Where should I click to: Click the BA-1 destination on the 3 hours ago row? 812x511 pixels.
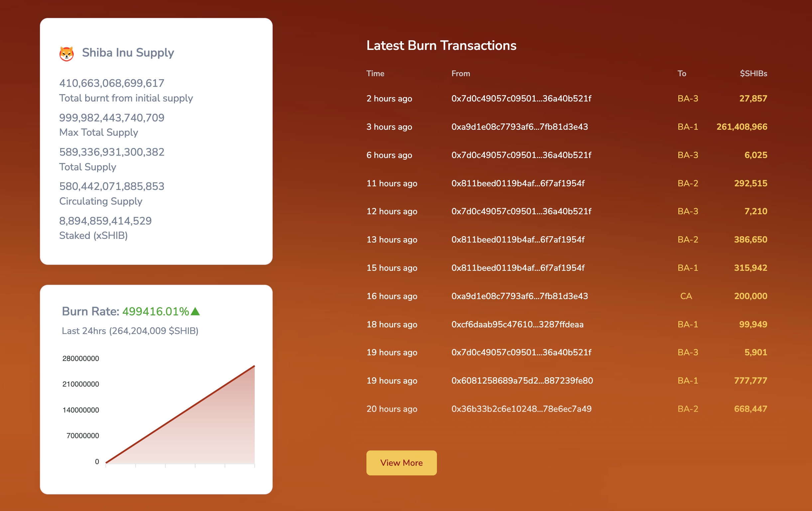[688, 127]
